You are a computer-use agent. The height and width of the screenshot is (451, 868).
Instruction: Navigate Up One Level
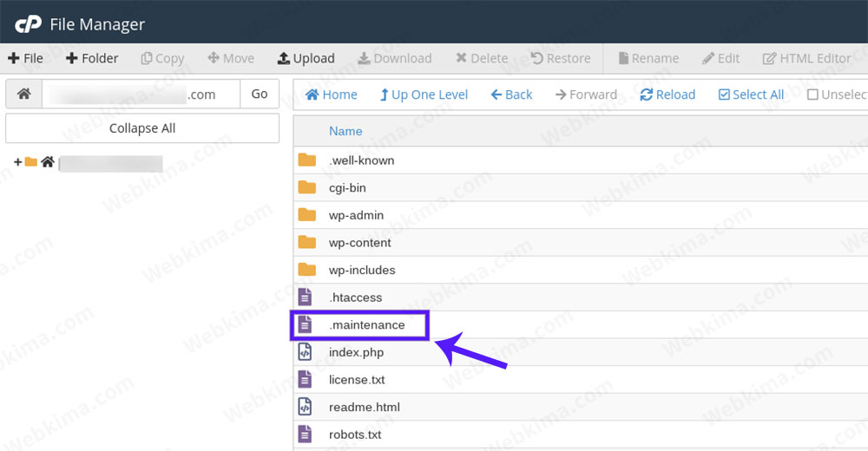pos(424,95)
